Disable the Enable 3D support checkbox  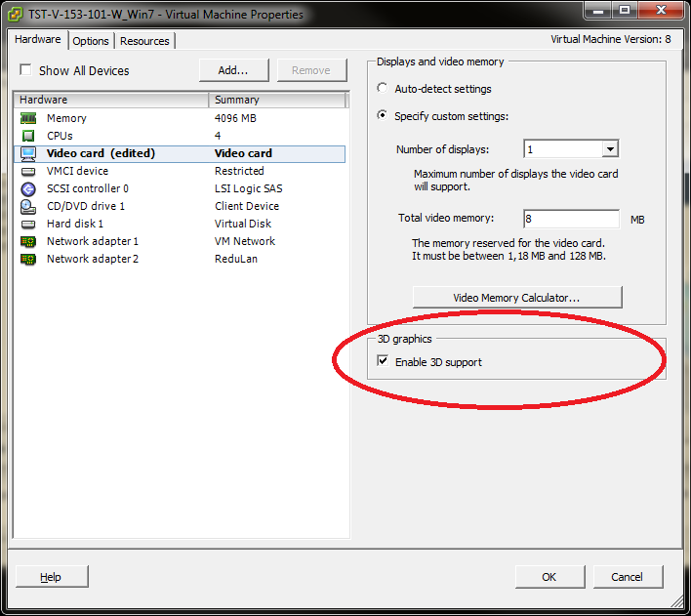click(383, 362)
